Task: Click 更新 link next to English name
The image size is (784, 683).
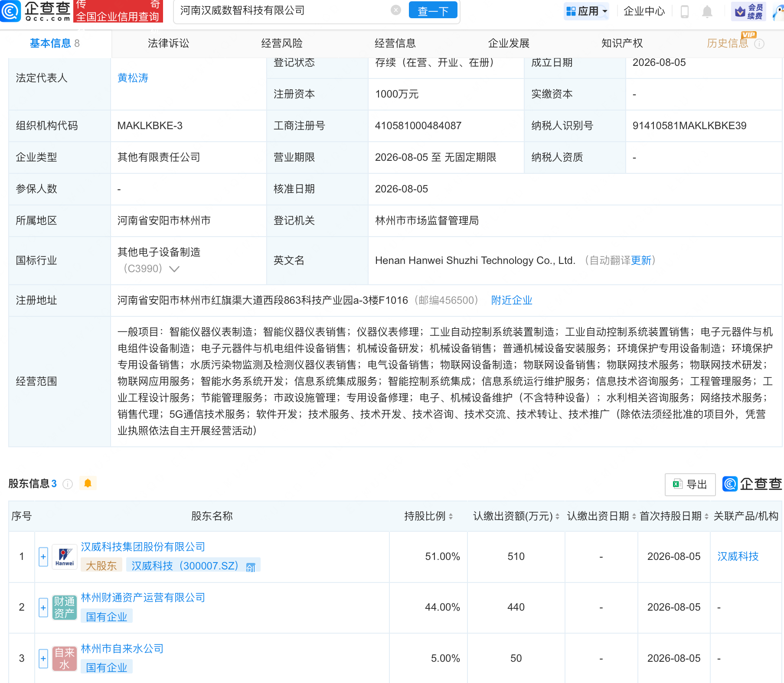Action: click(x=641, y=260)
